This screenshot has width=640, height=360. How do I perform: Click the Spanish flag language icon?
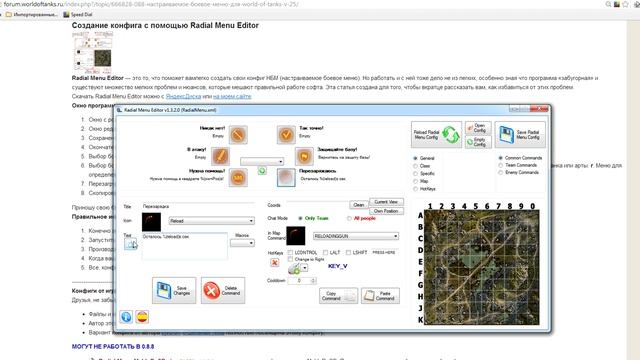[x=142, y=316]
